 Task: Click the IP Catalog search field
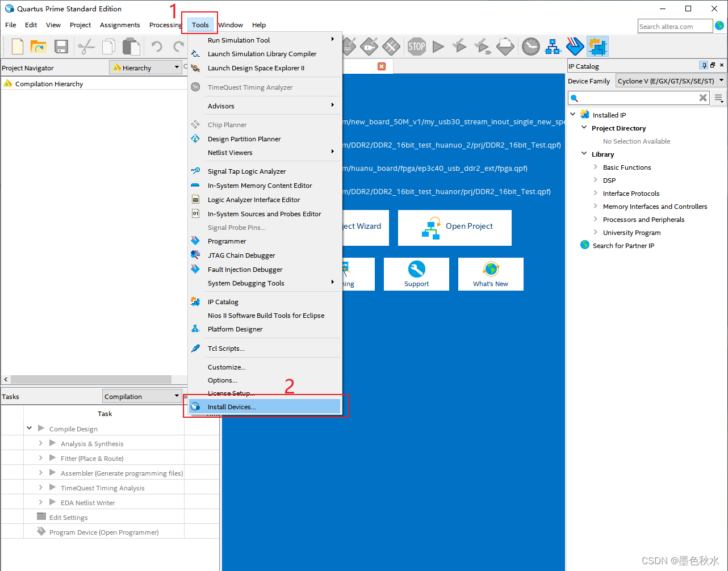638,98
